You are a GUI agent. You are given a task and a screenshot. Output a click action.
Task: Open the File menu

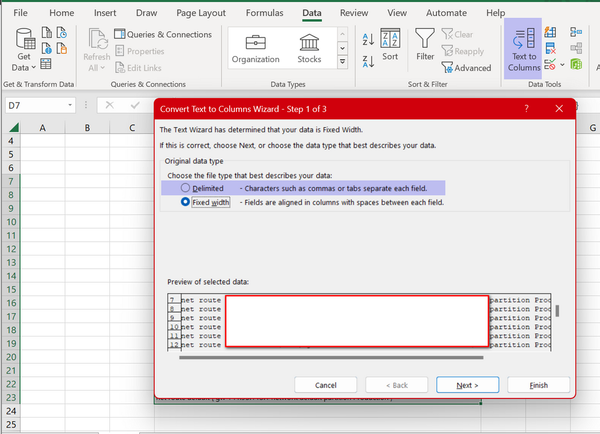20,13
